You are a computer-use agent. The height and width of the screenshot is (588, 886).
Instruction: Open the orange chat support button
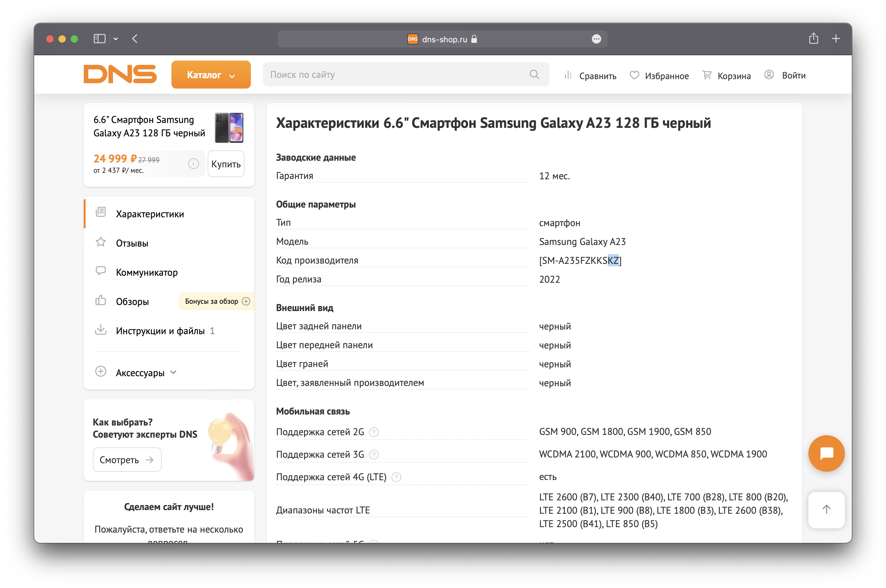(826, 453)
